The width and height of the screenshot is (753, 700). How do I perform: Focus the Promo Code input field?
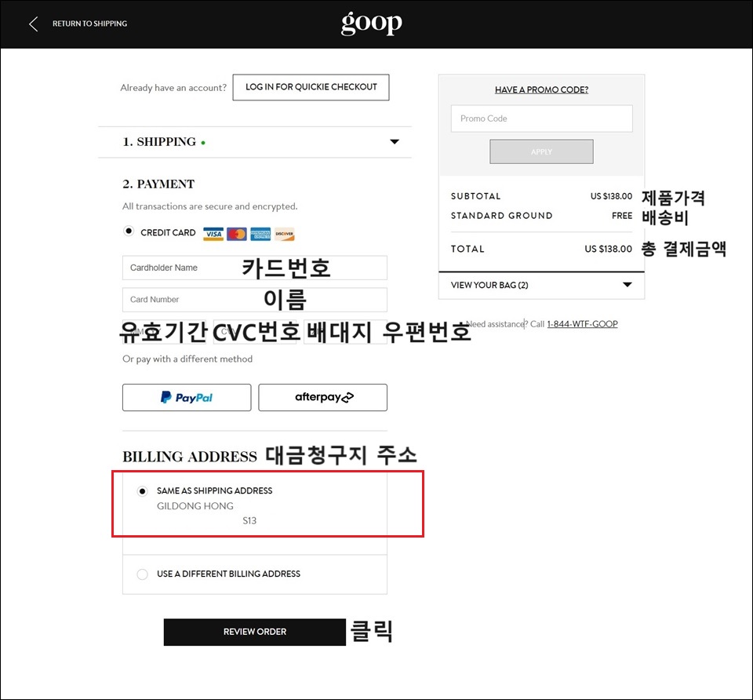(541, 118)
